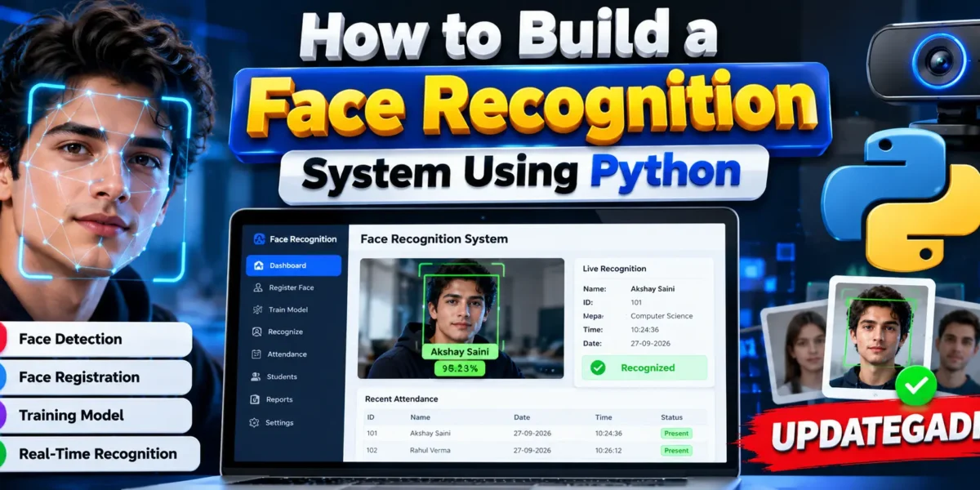980x490 pixels.
Task: Click the Real-Time Recognition feature pill
Action: (99, 454)
